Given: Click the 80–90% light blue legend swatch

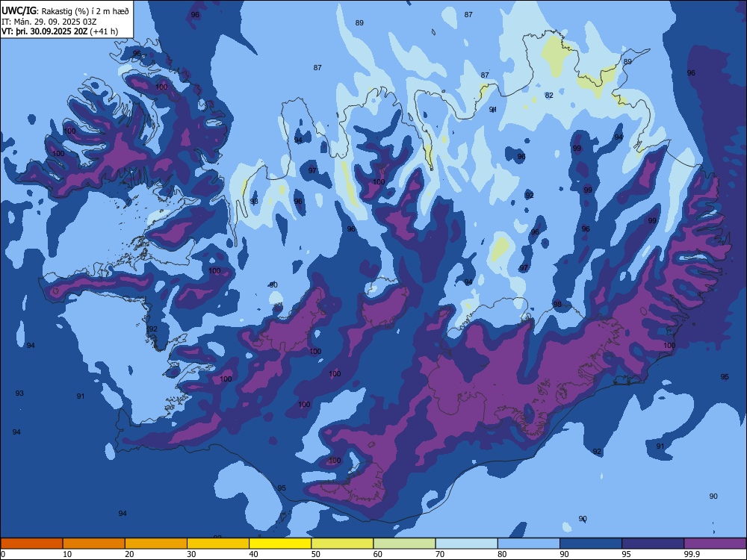Looking at the screenshot, I should pyautogui.click(x=528, y=544).
